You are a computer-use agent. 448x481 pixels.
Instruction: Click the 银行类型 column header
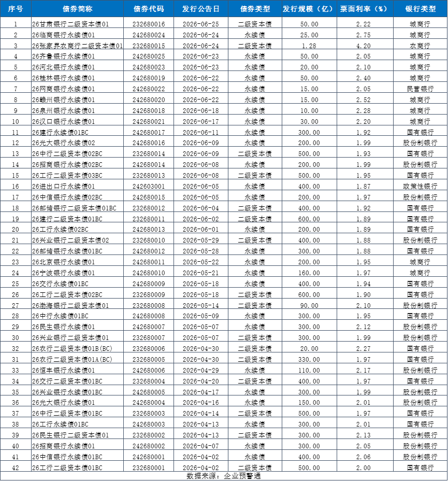click(x=421, y=9)
